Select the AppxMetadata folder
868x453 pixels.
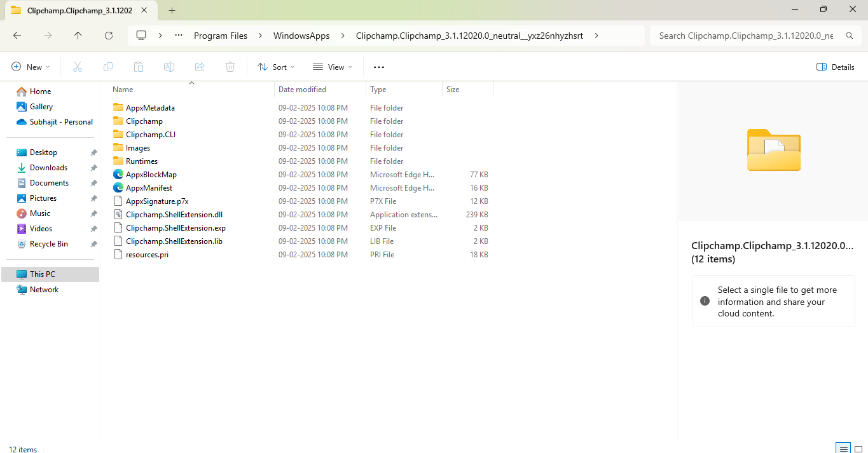150,108
